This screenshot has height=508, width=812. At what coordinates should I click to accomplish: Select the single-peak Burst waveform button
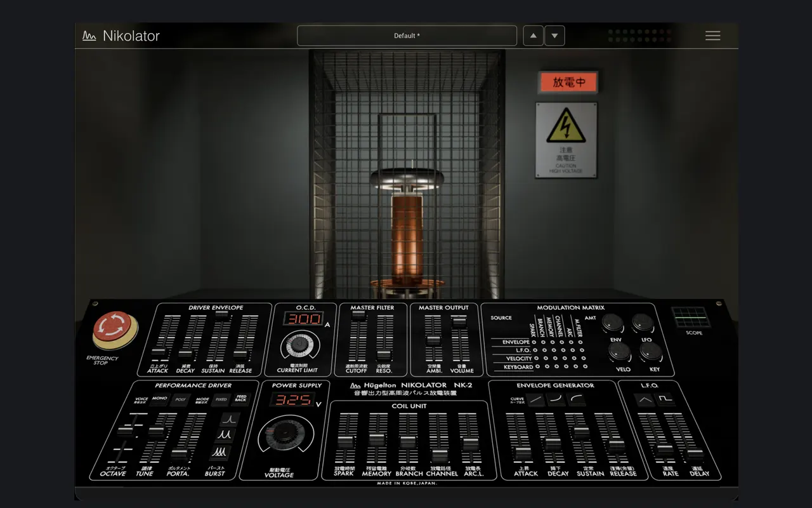229,419
